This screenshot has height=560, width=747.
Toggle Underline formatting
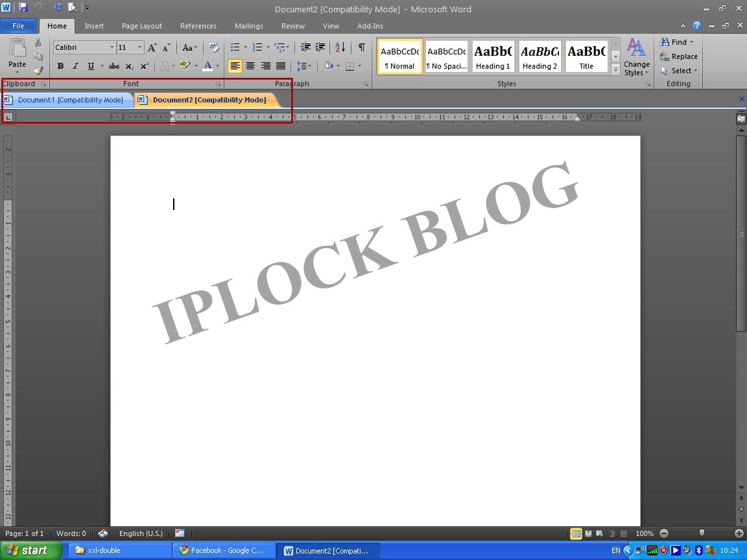coord(91,66)
